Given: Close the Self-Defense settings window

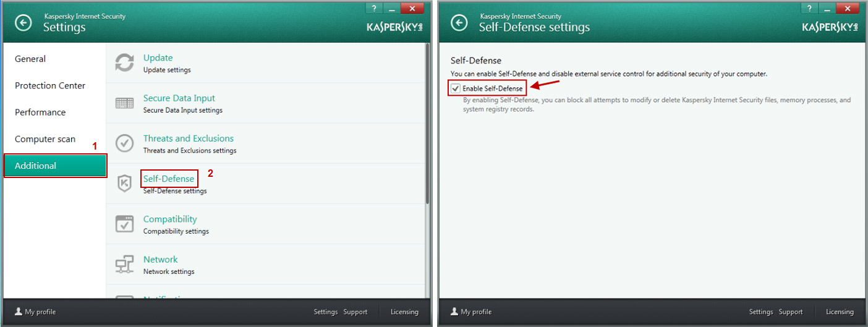Looking at the screenshot, I should tap(848, 8).
